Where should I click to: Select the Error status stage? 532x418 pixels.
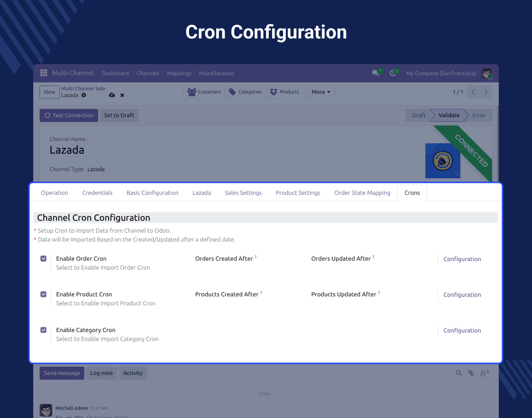coord(479,115)
